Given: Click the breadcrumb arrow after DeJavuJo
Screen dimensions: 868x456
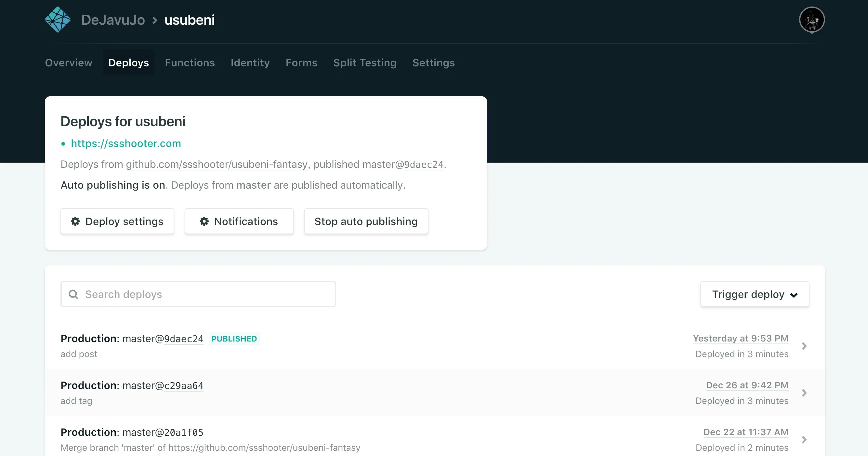Looking at the screenshot, I should [x=155, y=20].
